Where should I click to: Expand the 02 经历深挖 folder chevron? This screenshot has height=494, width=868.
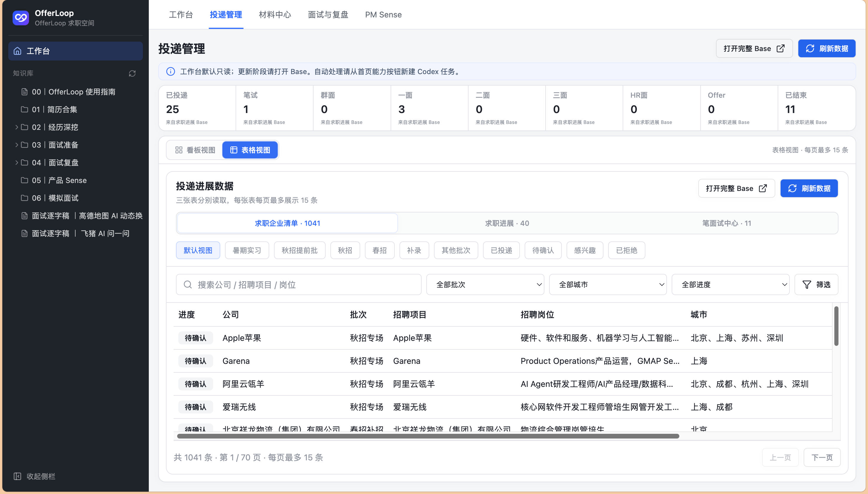(x=16, y=127)
